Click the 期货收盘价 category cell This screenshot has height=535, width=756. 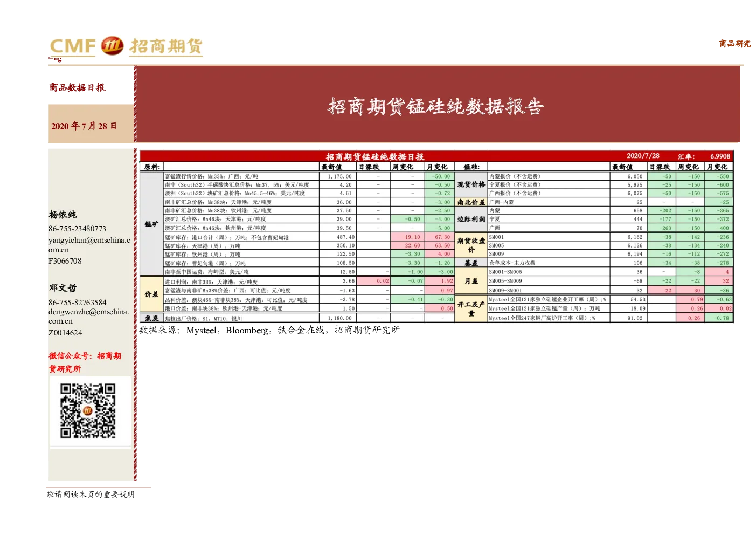[471, 245]
